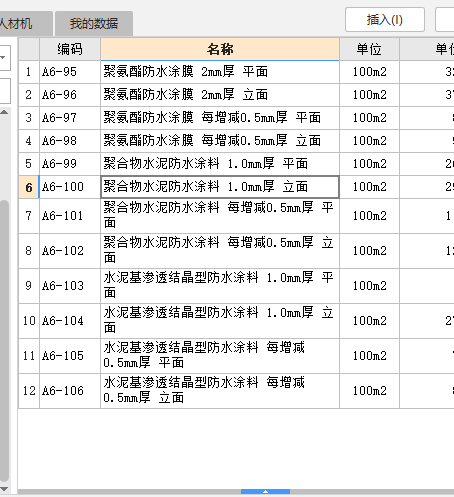This screenshot has height=497, width=454.
Task: Select code cell A6-102
Action: (x=70, y=251)
